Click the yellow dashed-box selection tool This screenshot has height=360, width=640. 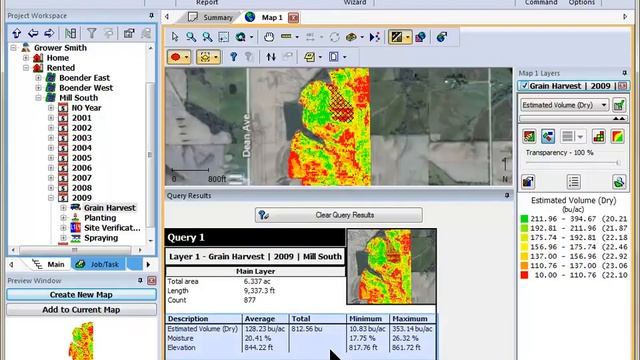click(x=205, y=57)
